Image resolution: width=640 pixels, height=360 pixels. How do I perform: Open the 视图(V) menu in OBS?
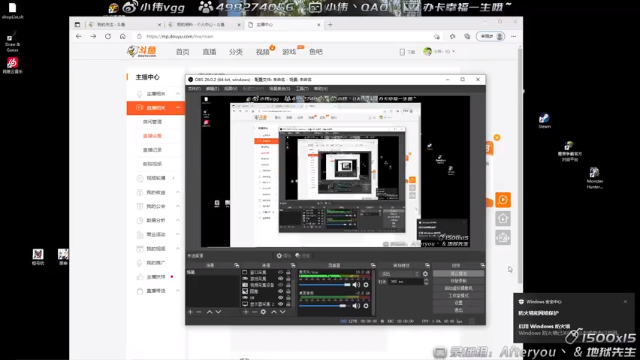click(x=231, y=89)
